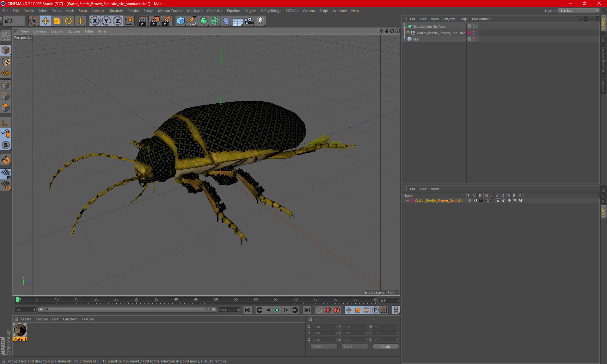Select the Live Selection tool
This screenshot has width=607, height=364.
(34, 21)
